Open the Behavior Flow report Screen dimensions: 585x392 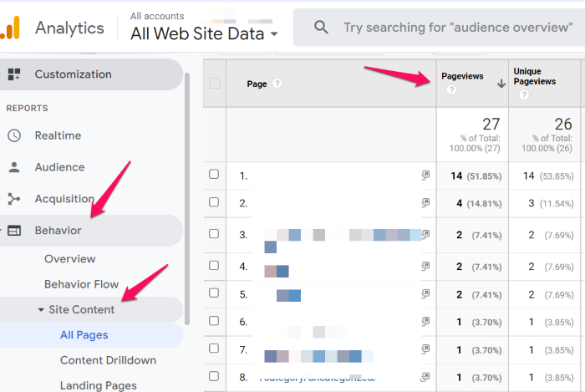(x=81, y=284)
